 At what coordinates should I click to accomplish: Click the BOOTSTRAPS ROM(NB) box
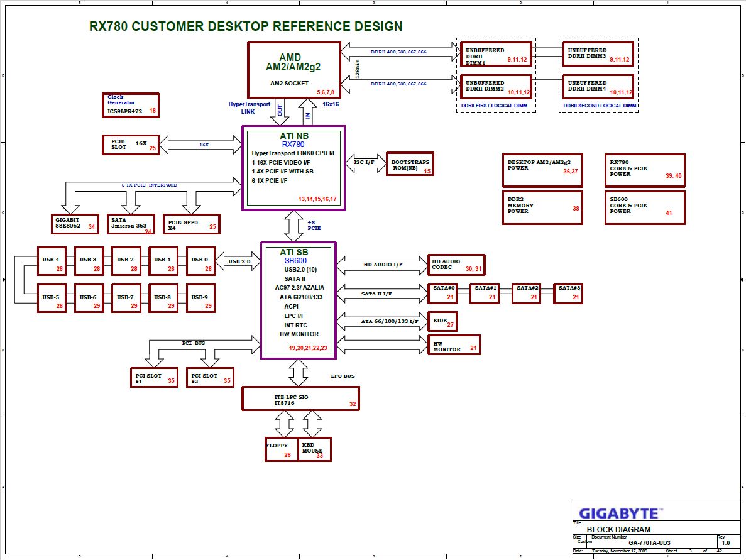410,164
